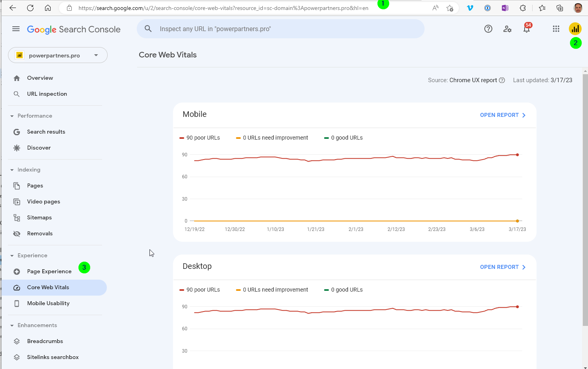Click Desktop chart's red end data point
The height and width of the screenshot is (369, 588).
(x=517, y=307)
